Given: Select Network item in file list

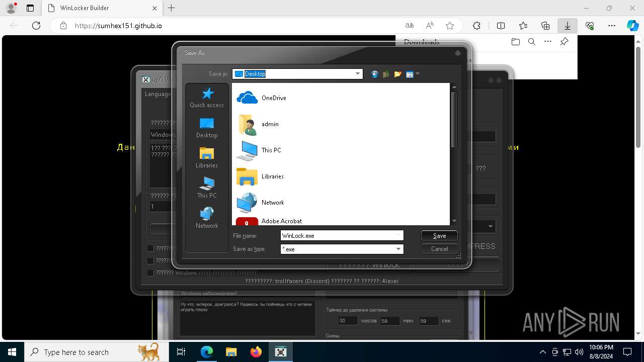Looking at the screenshot, I should tap(261, 203).
